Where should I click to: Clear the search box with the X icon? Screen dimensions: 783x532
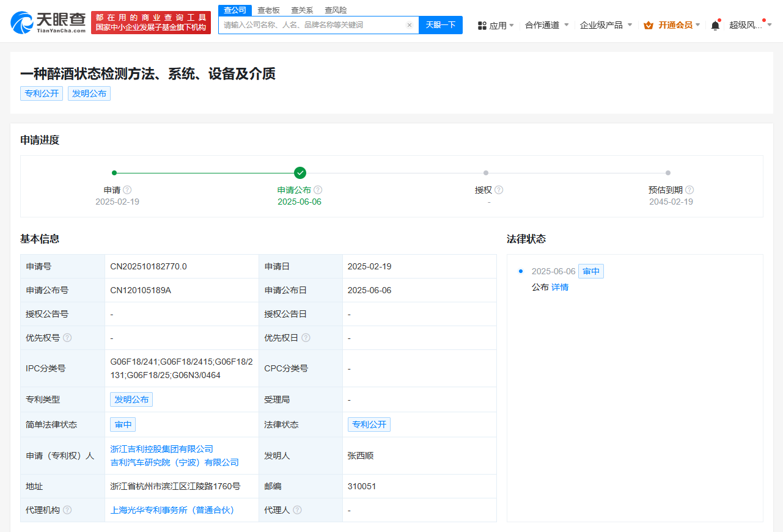410,25
